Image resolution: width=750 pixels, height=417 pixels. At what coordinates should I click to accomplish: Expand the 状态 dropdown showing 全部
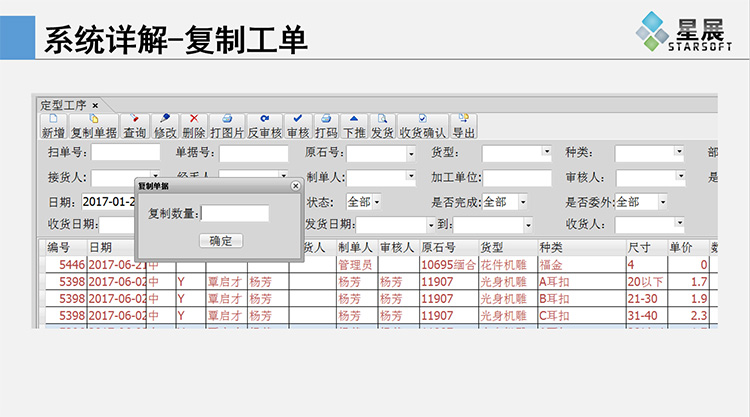[377, 202]
